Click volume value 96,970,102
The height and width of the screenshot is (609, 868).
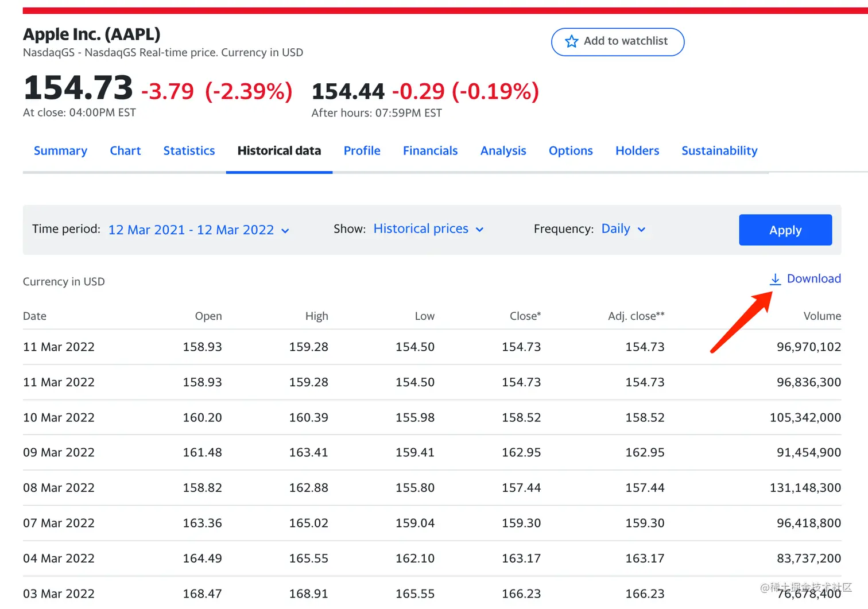click(808, 347)
